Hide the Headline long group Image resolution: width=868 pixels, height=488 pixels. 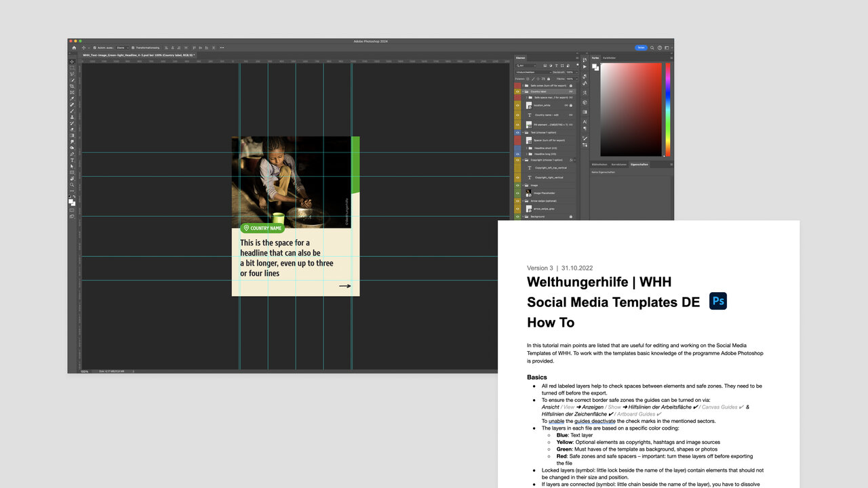(x=517, y=154)
